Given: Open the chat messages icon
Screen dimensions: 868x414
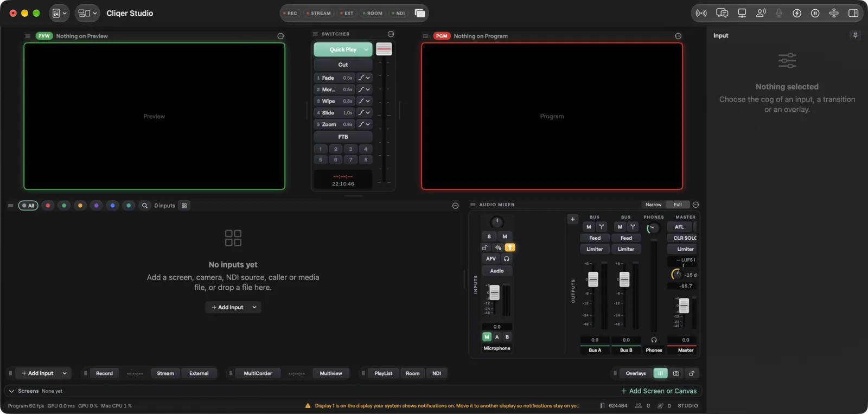Looking at the screenshot, I should 722,13.
